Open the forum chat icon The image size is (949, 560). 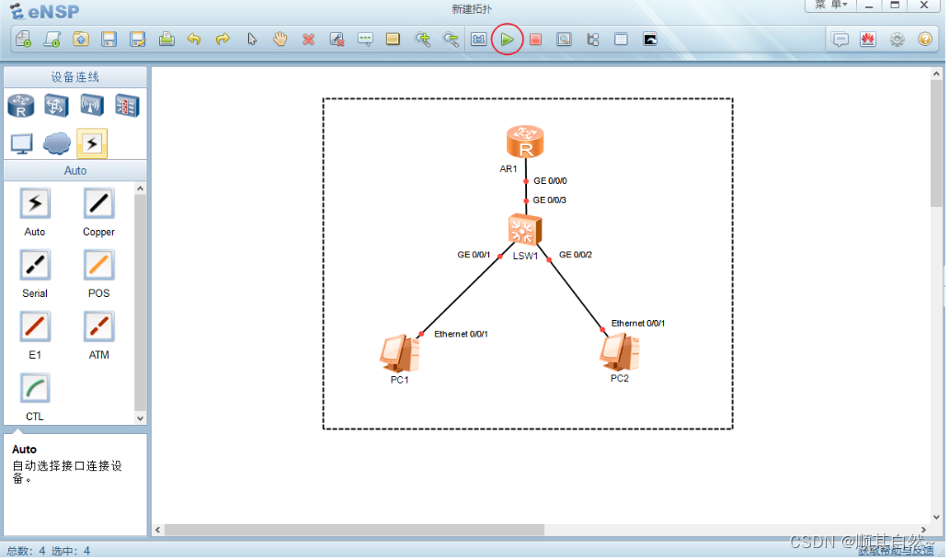point(840,40)
